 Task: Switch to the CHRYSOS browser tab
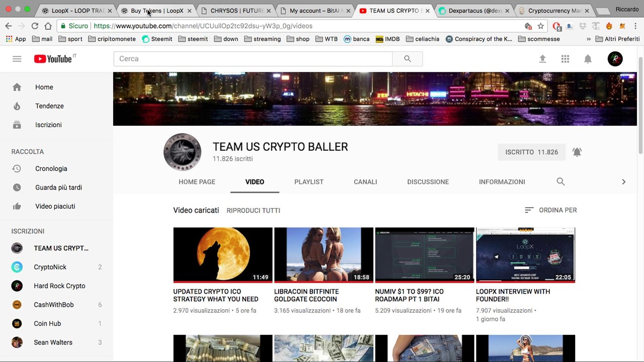(236, 11)
